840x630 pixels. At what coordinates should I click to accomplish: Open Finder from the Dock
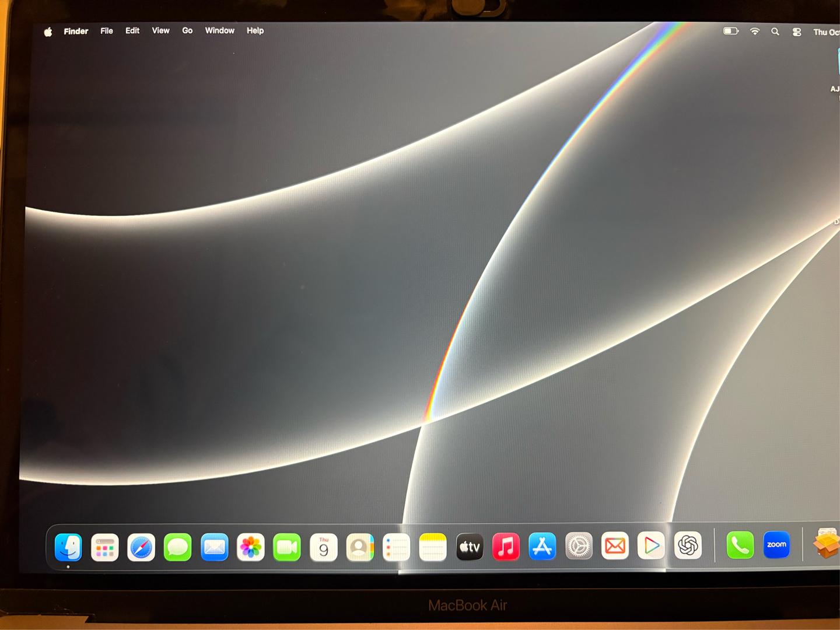pyautogui.click(x=68, y=548)
